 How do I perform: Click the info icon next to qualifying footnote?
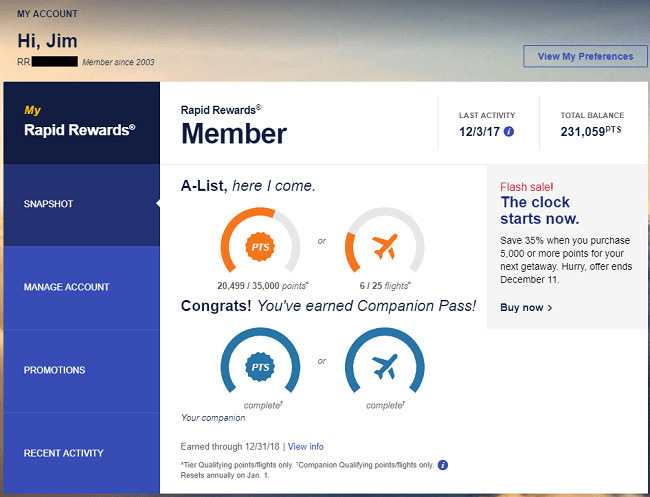click(443, 465)
